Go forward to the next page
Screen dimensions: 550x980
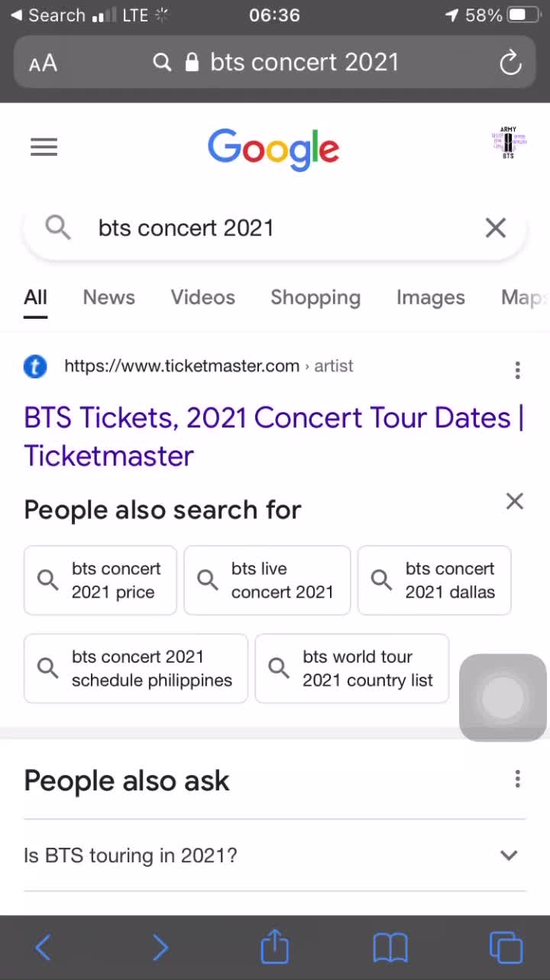[160, 948]
